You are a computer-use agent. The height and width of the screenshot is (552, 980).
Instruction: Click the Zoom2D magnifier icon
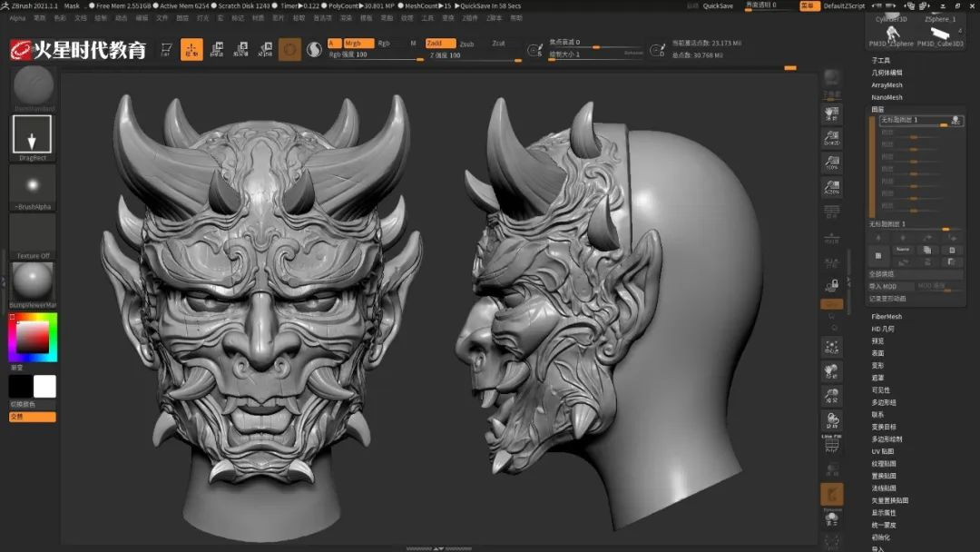(x=831, y=137)
